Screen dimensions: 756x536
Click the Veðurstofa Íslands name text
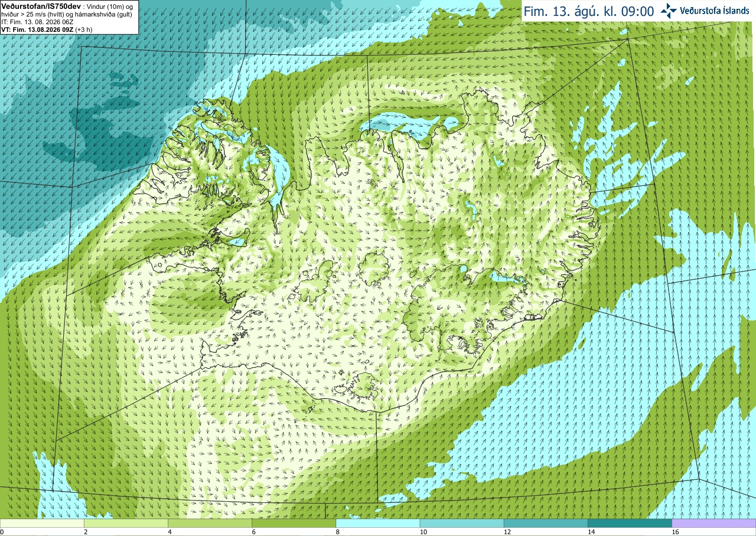[x=715, y=11]
